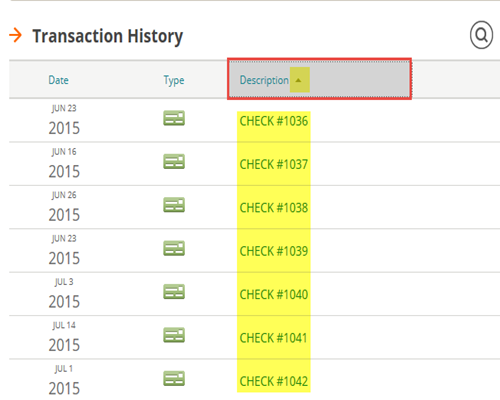Click the check type icon for CHECK #1036
The image size is (500, 400).
[x=174, y=118]
